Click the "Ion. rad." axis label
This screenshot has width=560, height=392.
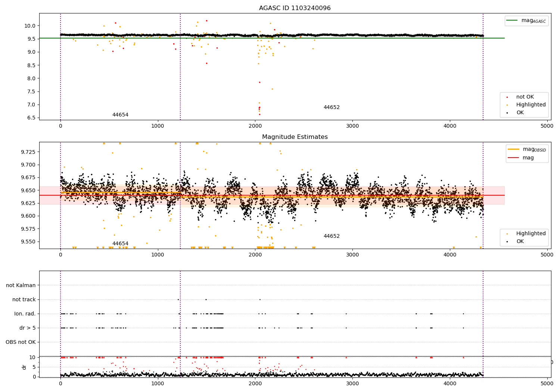25,314
